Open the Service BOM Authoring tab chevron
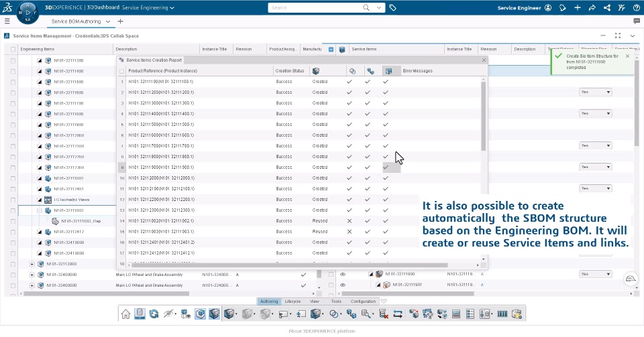This screenshot has height=337, width=644. click(x=108, y=21)
